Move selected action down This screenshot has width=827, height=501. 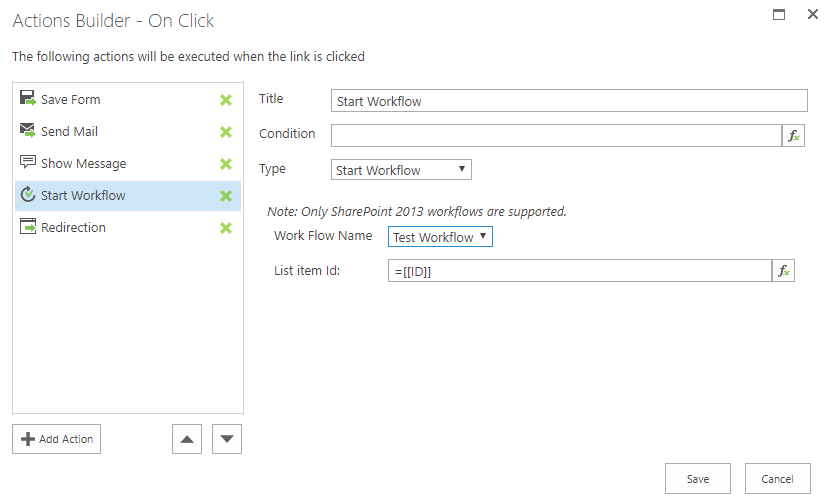point(227,439)
